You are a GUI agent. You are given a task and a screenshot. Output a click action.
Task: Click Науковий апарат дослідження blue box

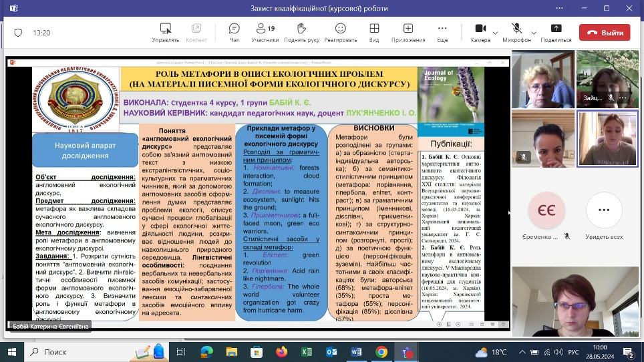click(x=85, y=150)
